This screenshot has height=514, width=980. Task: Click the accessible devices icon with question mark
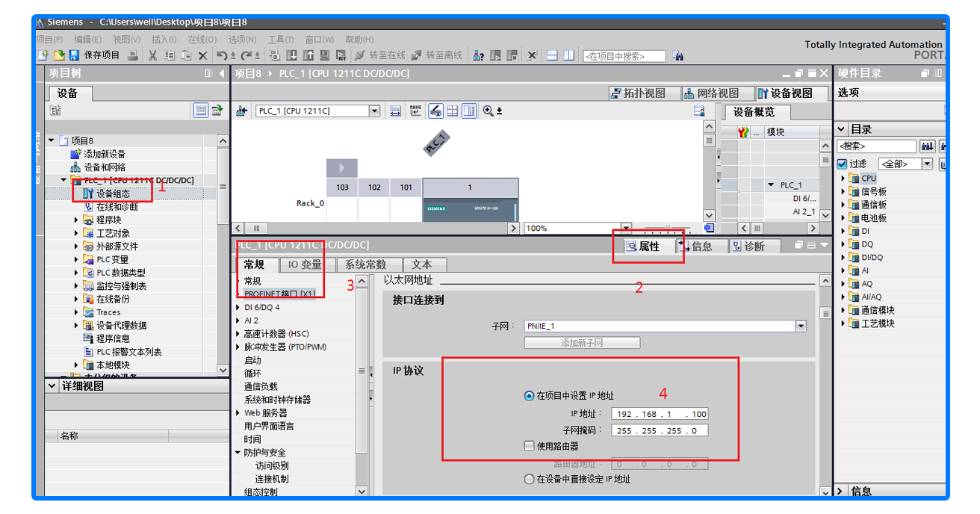[479, 55]
